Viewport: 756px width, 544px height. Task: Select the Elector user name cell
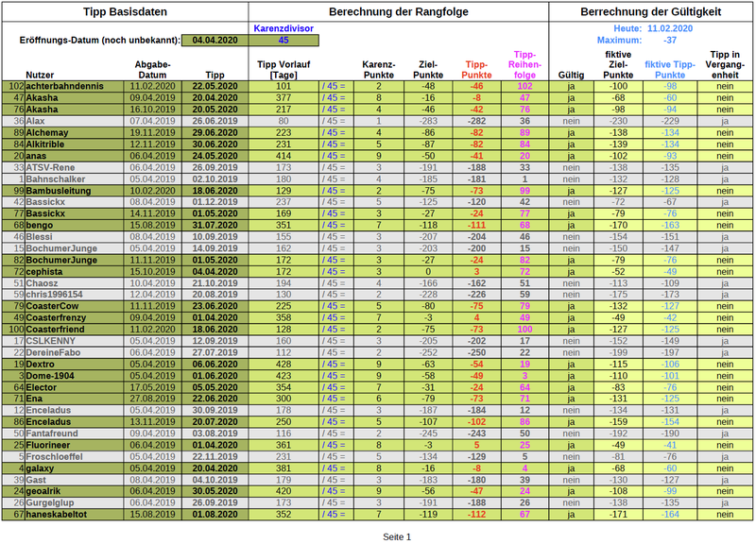tap(75, 387)
